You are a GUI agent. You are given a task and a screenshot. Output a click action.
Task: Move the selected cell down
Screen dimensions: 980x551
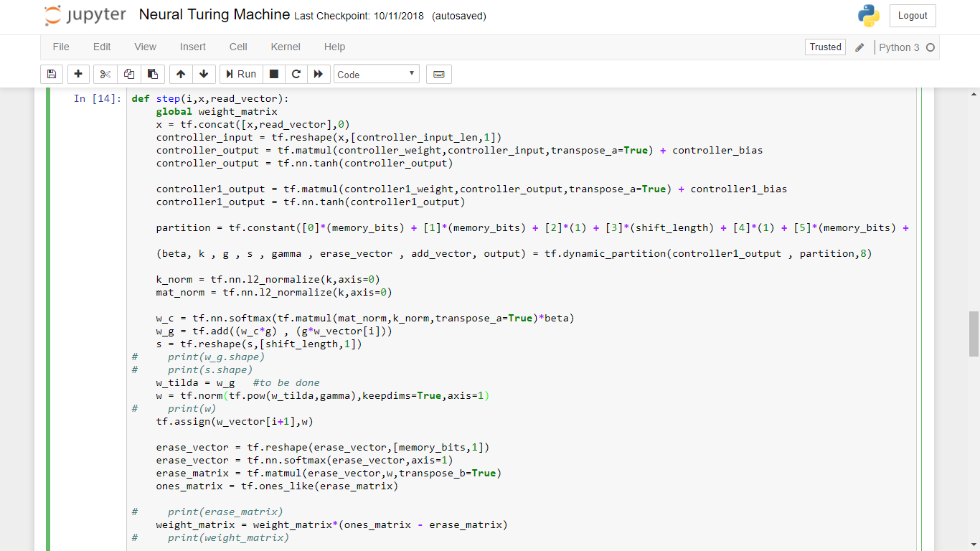(x=204, y=74)
